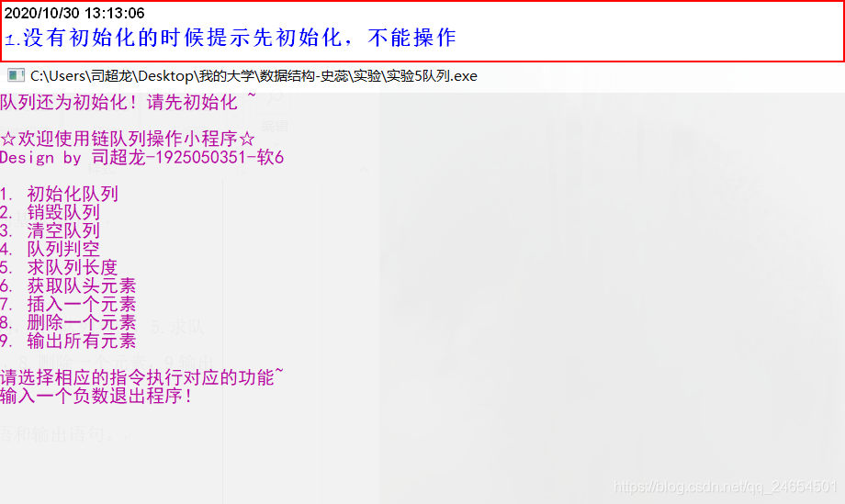
Task: Click the exe path title text
Action: point(253,76)
